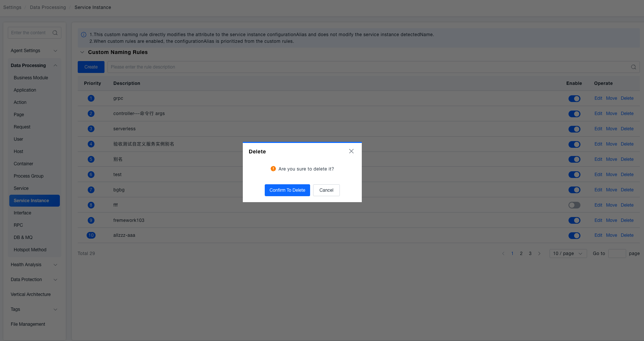644x341 pixels.
Task: Move the fremework103 rule
Action: [612, 220]
